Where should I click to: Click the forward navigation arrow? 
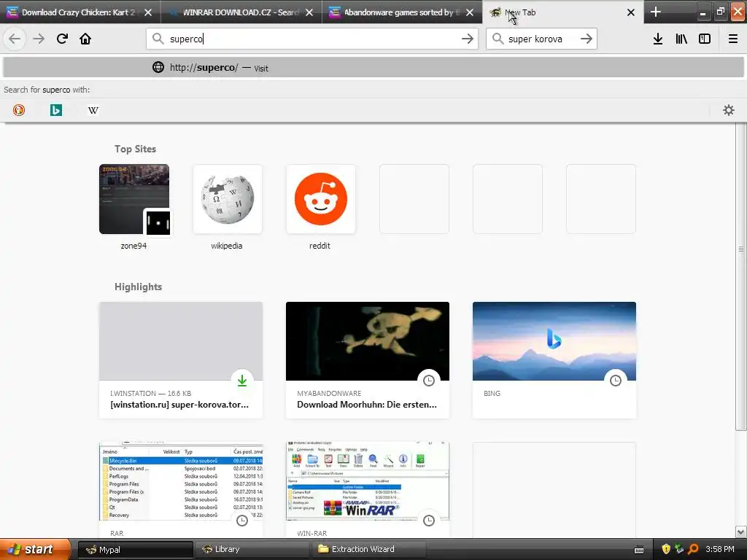tap(39, 39)
